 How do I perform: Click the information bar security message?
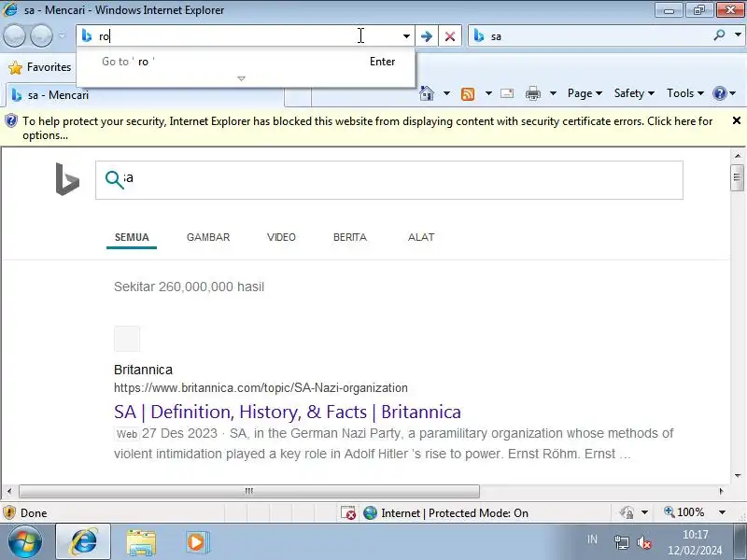tap(367, 128)
